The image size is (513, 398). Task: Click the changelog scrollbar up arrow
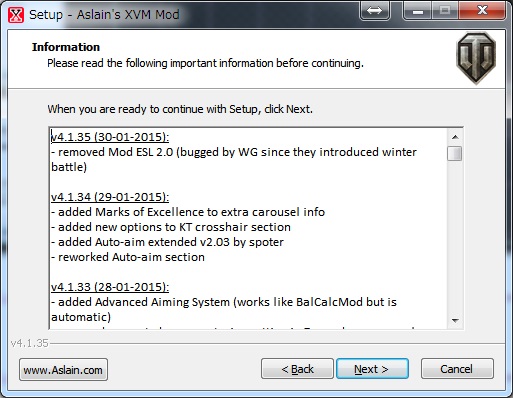(455, 137)
